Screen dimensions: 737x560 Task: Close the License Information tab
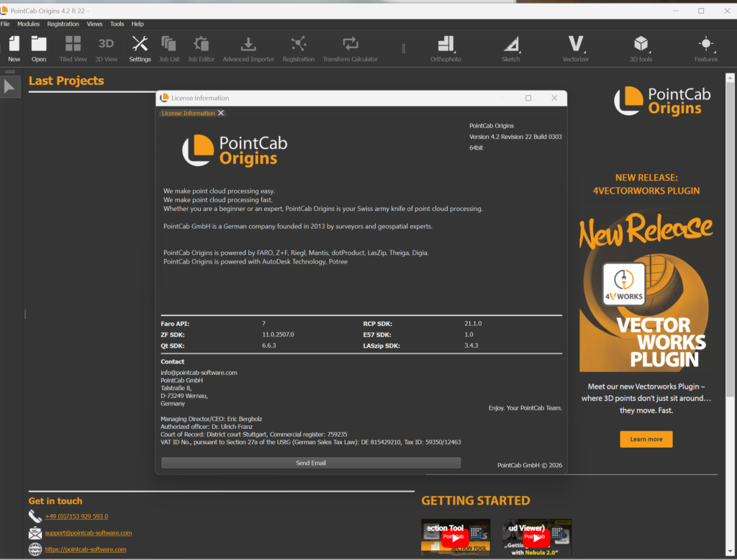pos(221,113)
